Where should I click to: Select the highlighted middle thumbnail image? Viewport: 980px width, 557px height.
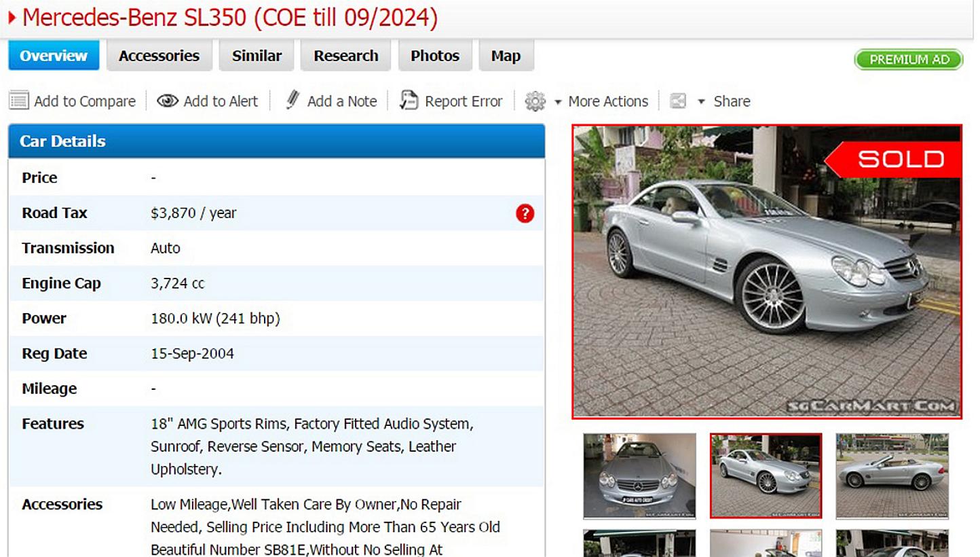(x=766, y=474)
